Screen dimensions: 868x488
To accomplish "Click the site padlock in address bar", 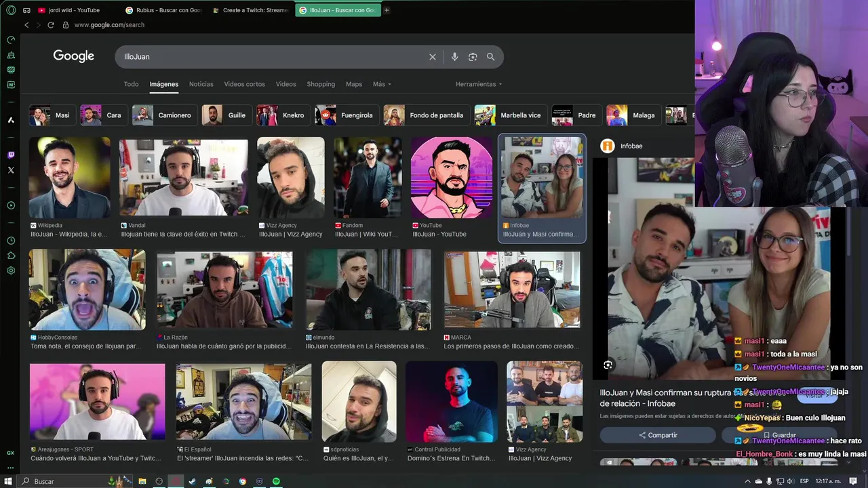I will [66, 25].
